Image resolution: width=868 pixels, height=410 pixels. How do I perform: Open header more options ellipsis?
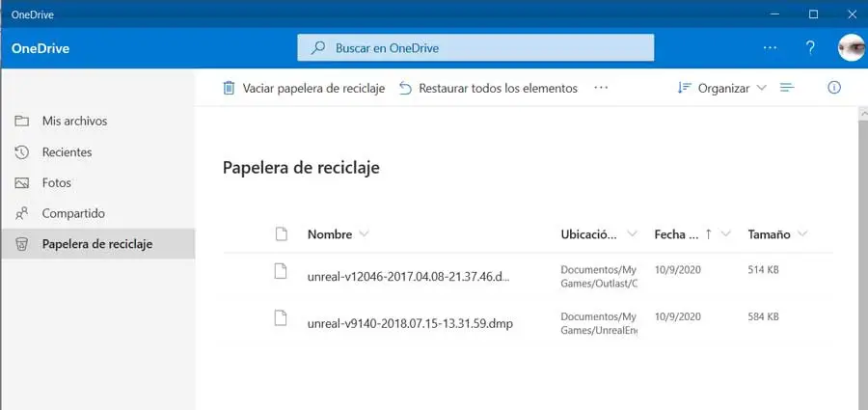[x=770, y=48]
